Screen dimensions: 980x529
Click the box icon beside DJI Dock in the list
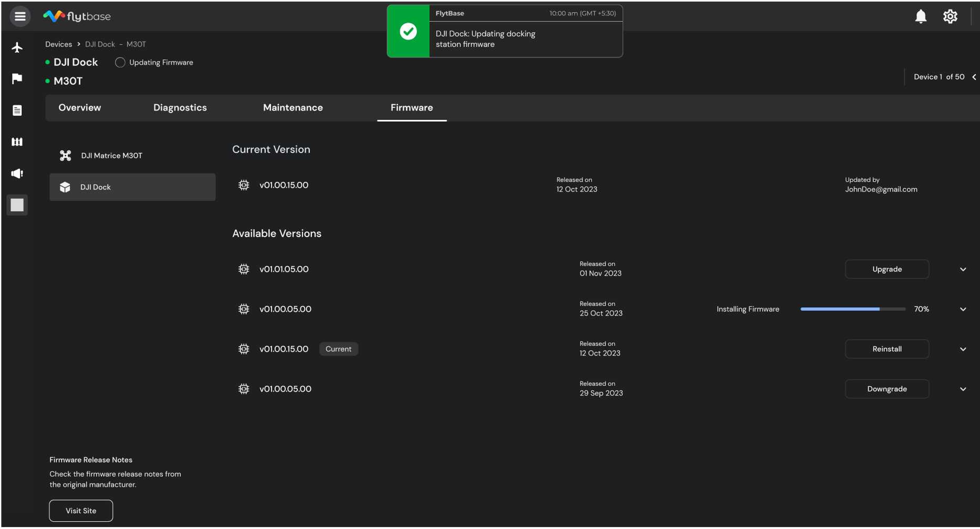click(65, 187)
